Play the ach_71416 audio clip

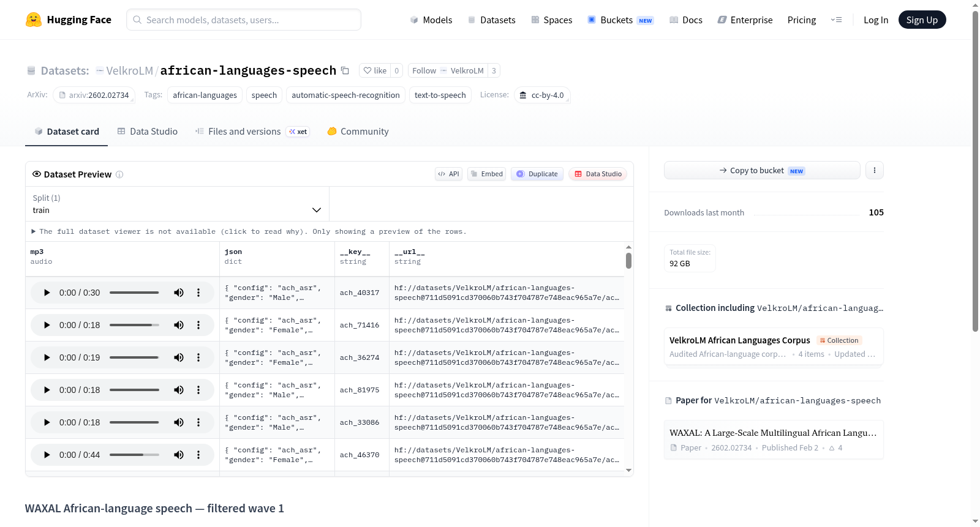pos(47,325)
